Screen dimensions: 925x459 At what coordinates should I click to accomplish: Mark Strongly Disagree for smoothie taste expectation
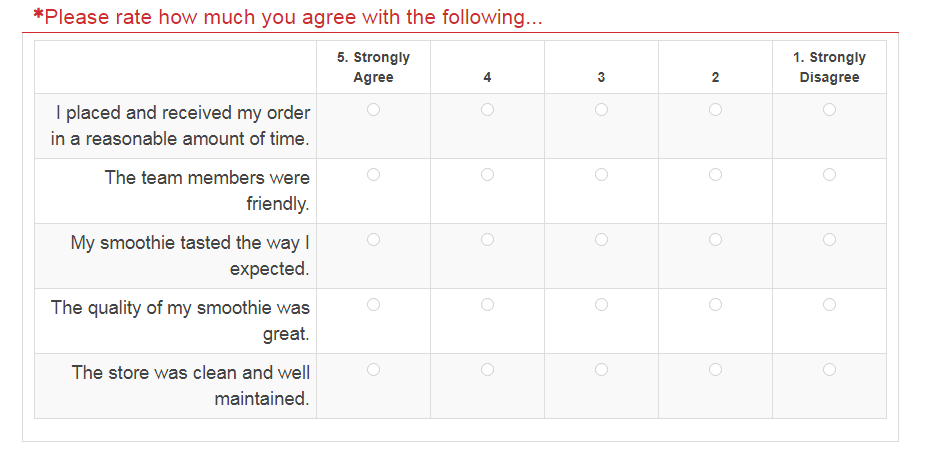click(829, 240)
